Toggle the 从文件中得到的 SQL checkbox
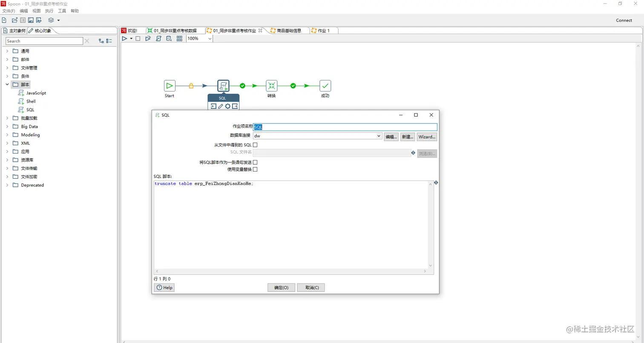Image resolution: width=644 pixels, height=343 pixels. pos(255,145)
